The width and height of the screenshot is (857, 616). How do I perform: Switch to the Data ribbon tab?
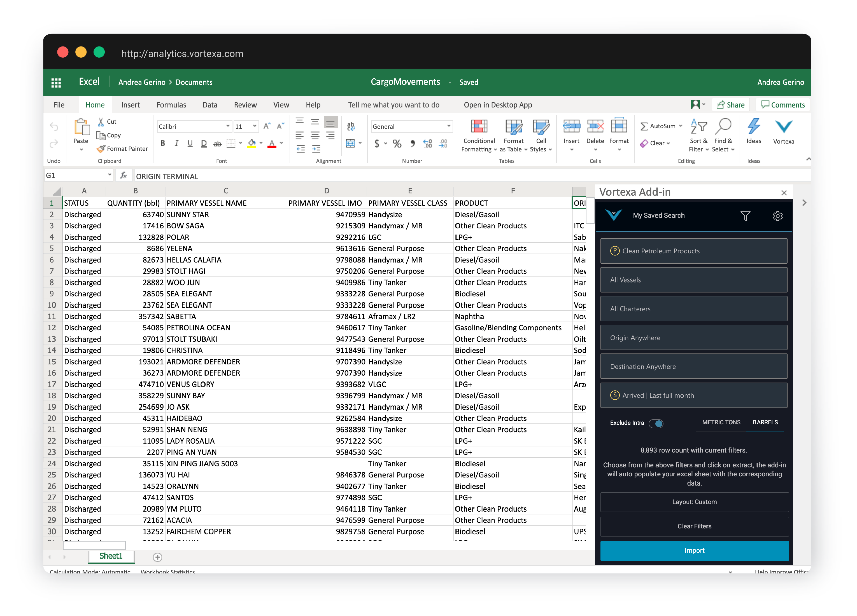pyautogui.click(x=210, y=105)
